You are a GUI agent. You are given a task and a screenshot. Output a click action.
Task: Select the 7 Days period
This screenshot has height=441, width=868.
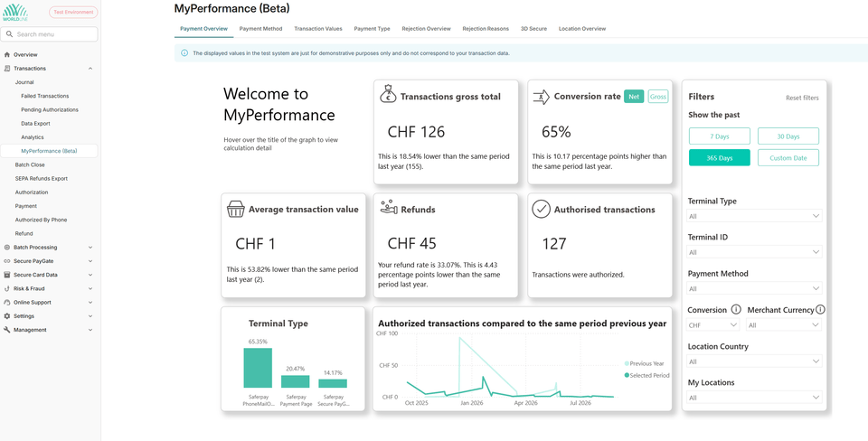coord(720,136)
